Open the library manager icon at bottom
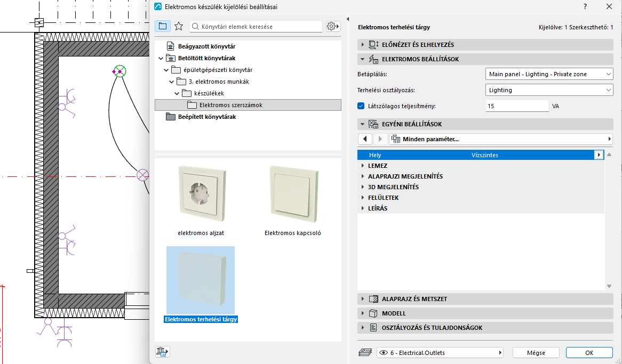 163,351
